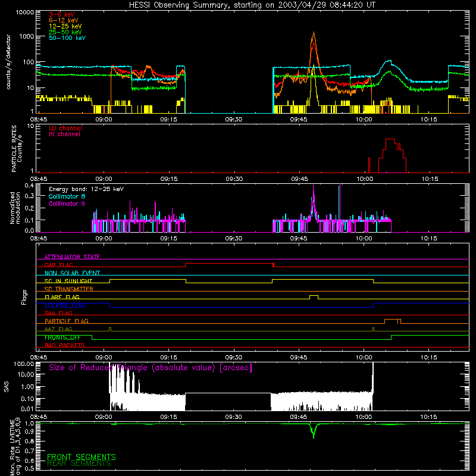Click the 'HI channel' legend text
The image size is (476, 476).
tap(64, 134)
